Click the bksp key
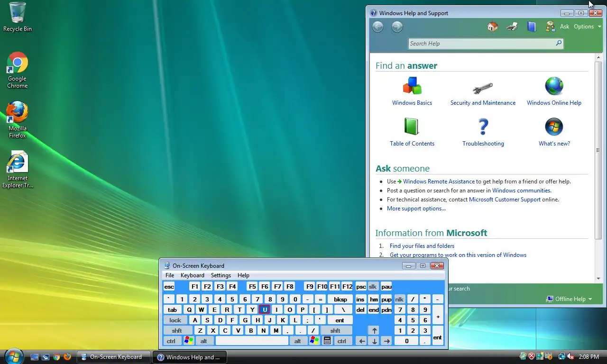The width and height of the screenshot is (607, 364). (x=340, y=299)
